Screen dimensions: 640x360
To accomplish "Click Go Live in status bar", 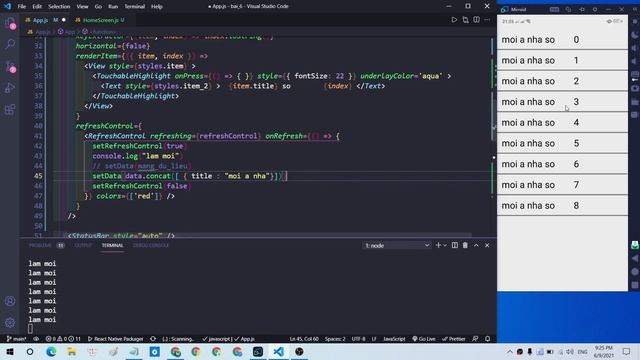I will click(424, 339).
